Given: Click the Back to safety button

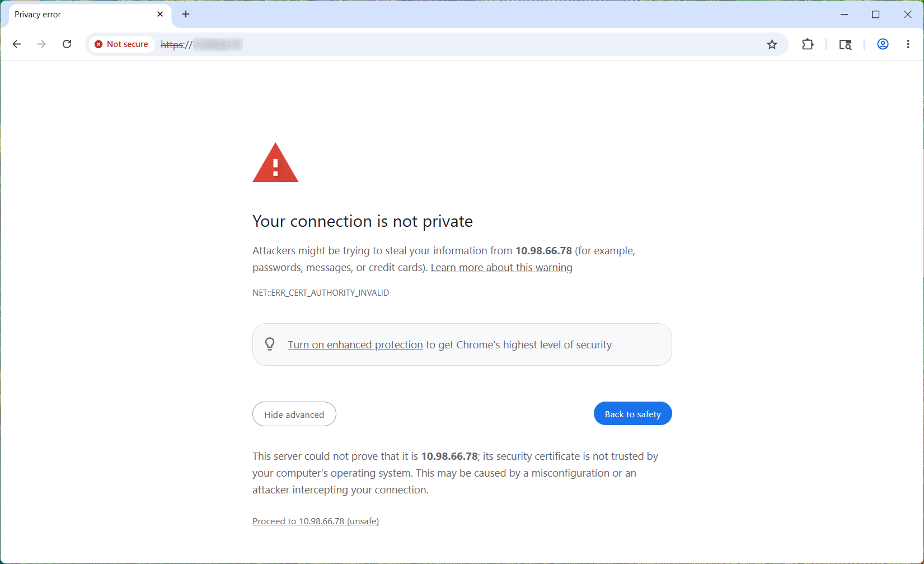Looking at the screenshot, I should (633, 414).
